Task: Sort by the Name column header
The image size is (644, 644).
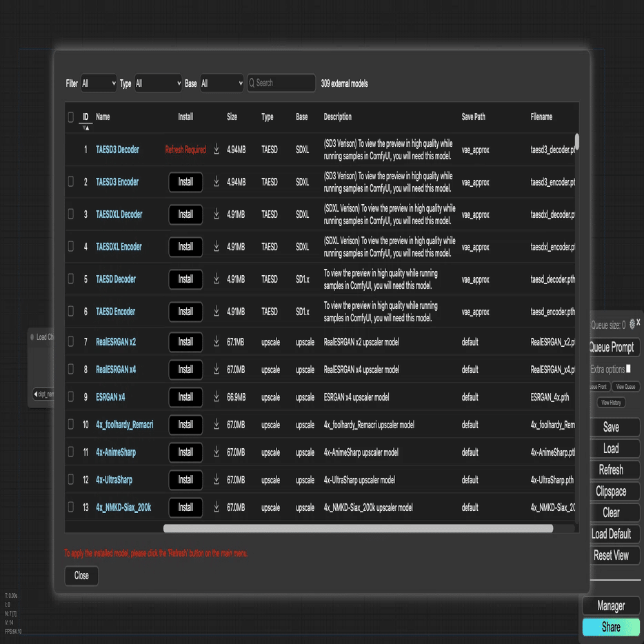Action: [103, 117]
